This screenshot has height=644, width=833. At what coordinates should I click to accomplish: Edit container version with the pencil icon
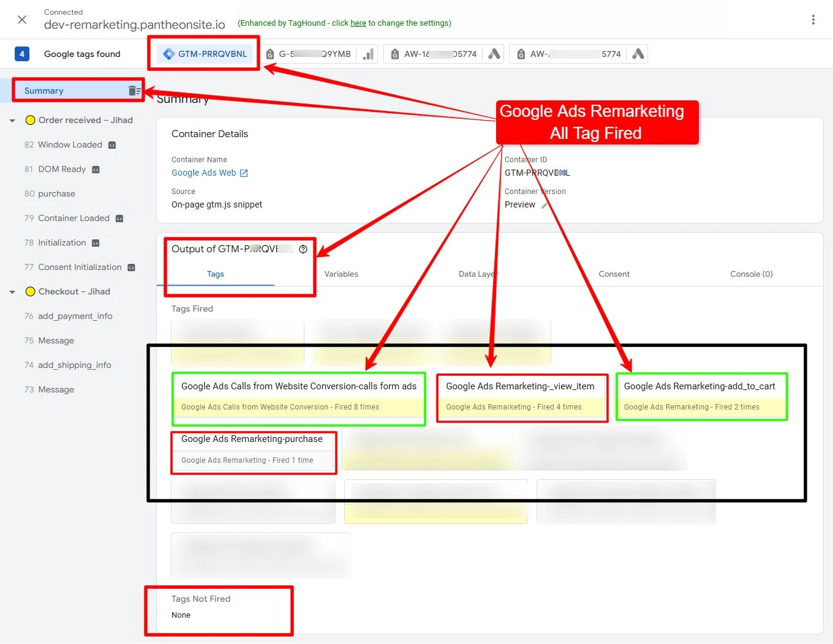pyautogui.click(x=545, y=205)
